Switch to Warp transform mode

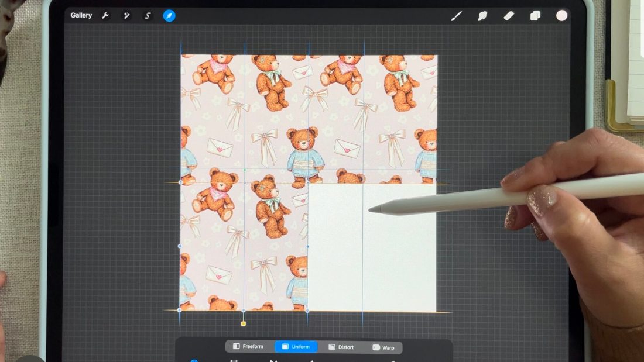[x=383, y=347]
